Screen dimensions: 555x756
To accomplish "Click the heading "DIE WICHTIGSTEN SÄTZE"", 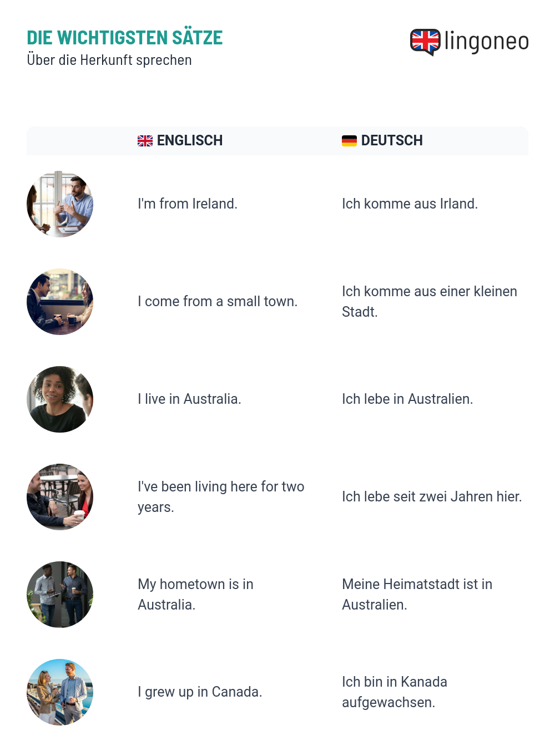I will 125,38.
